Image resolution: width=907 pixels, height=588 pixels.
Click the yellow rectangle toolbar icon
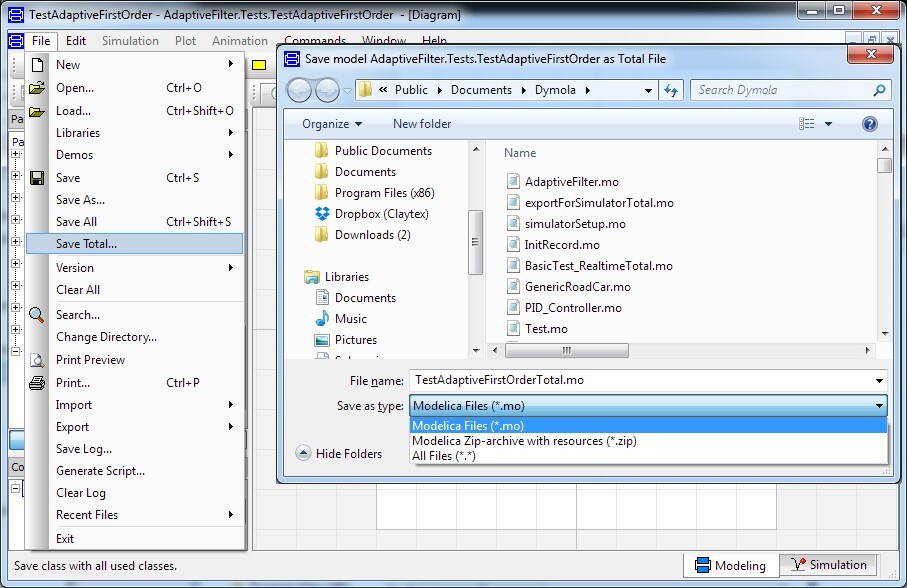[x=259, y=65]
